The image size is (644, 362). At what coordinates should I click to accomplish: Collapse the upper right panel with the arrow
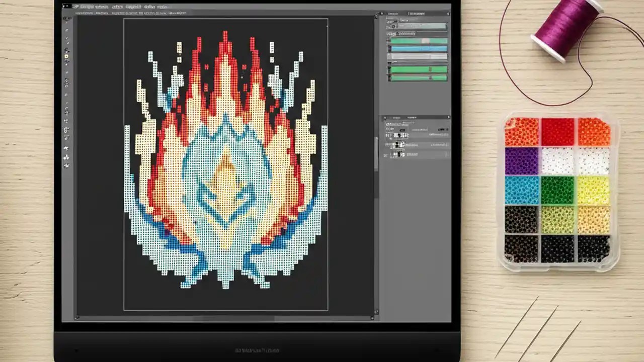click(x=448, y=13)
